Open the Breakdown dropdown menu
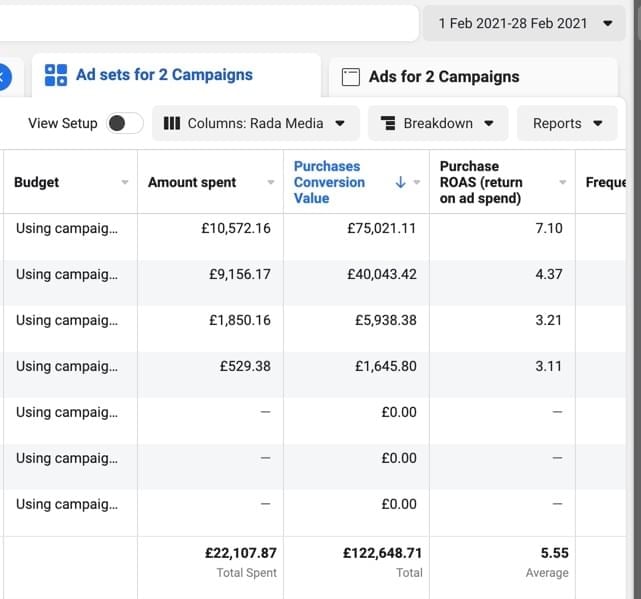The image size is (641, 599). 438,123
